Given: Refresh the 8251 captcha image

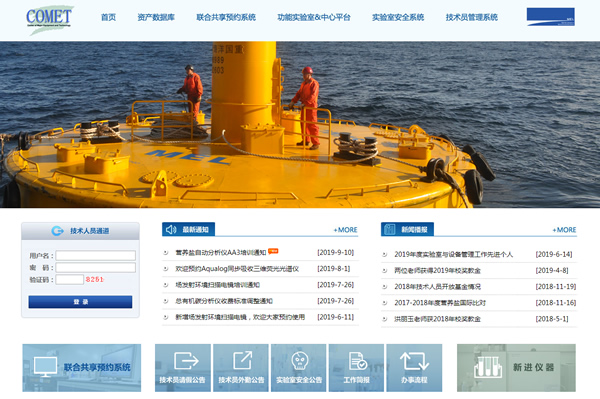Looking at the screenshot, I should coord(95,280).
